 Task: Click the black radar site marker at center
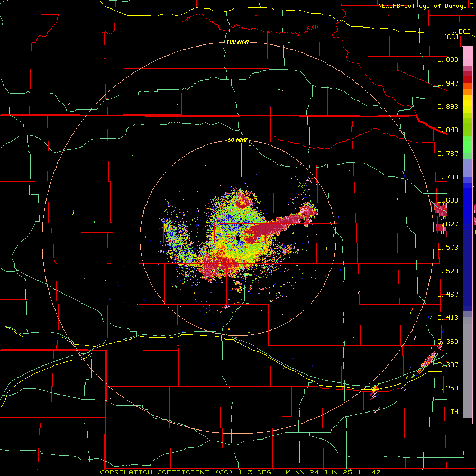click(238, 238)
